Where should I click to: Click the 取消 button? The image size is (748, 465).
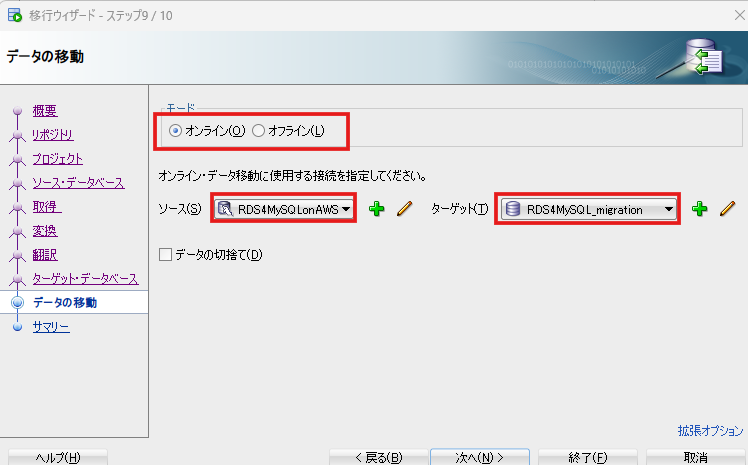pyautogui.click(x=696, y=457)
